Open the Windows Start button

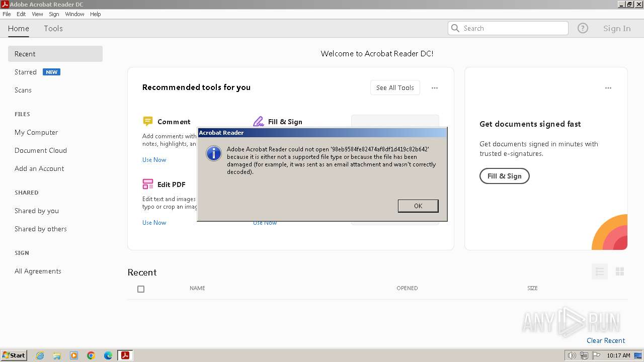[14, 355]
